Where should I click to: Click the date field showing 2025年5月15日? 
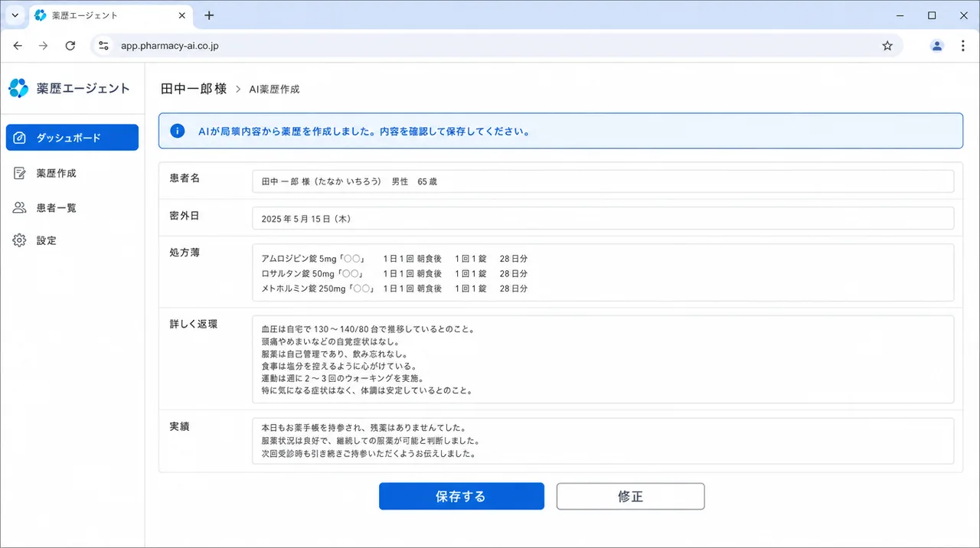(x=603, y=218)
